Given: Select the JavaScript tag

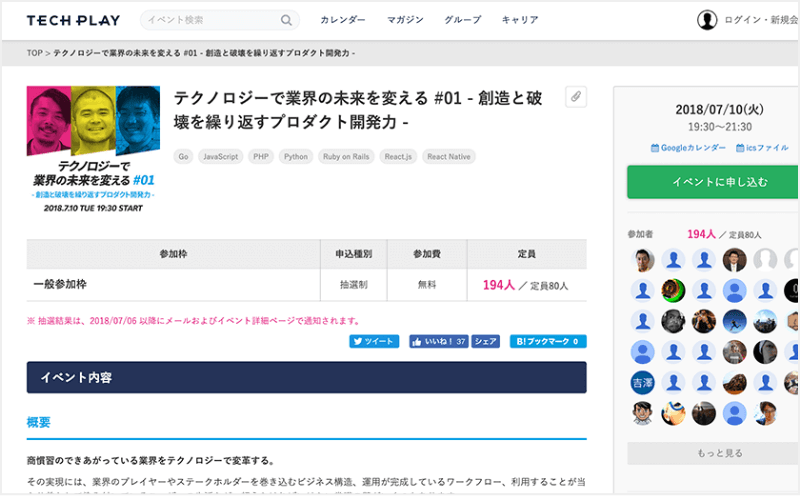Looking at the screenshot, I should [220, 156].
